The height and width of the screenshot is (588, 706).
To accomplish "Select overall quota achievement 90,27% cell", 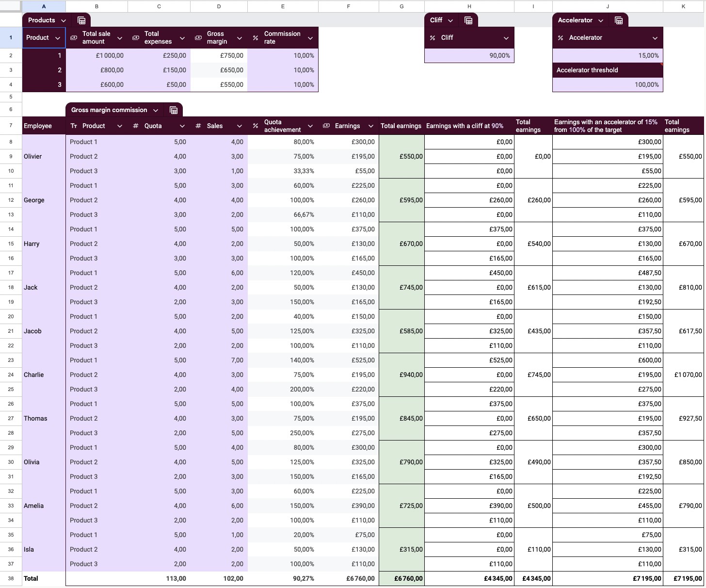I will pyautogui.click(x=283, y=578).
